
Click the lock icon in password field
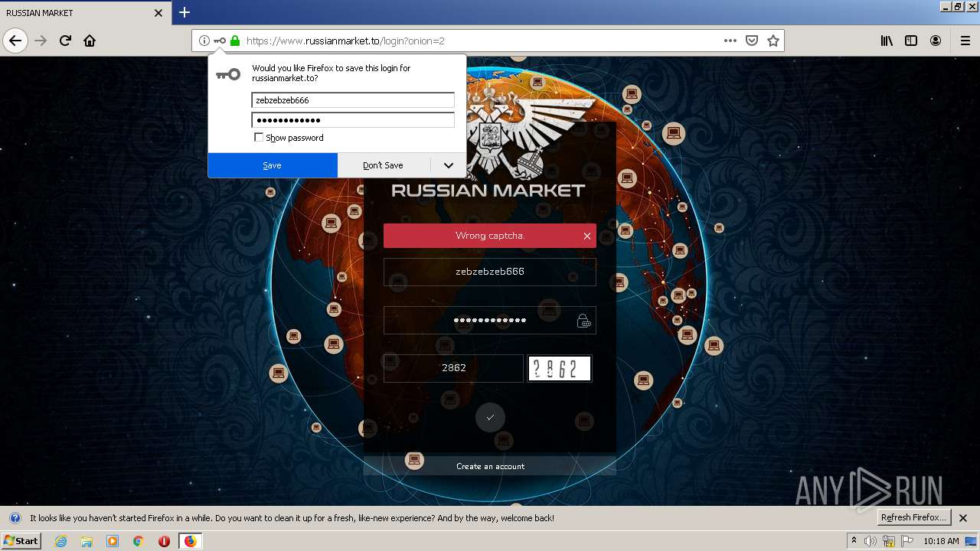click(584, 321)
